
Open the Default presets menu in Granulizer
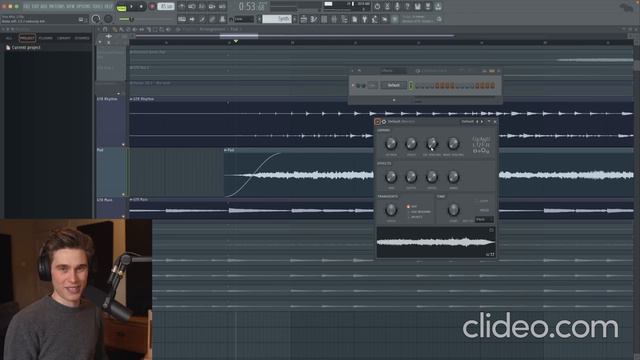467,122
